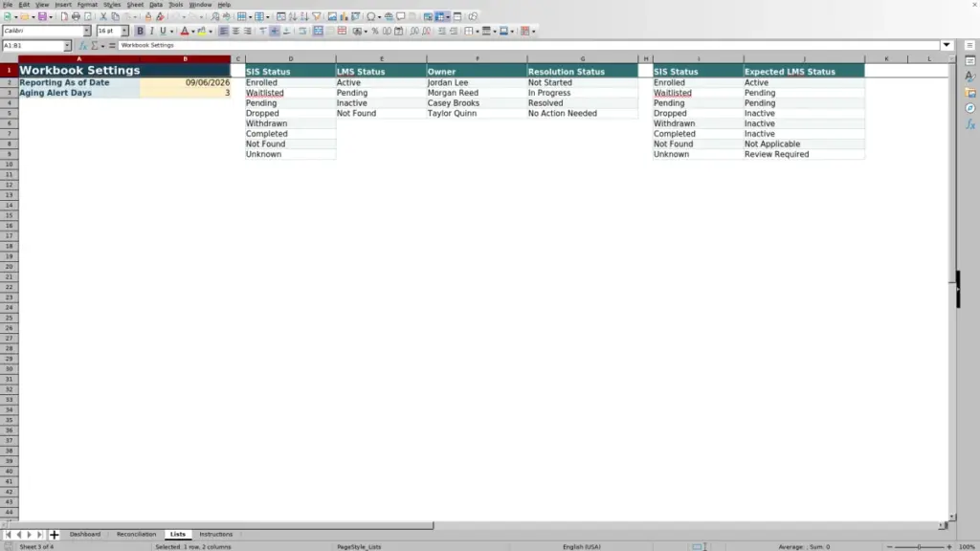Open the Borders dropdown arrow
This screenshot has height=551, width=980.
pyautogui.click(x=477, y=31)
